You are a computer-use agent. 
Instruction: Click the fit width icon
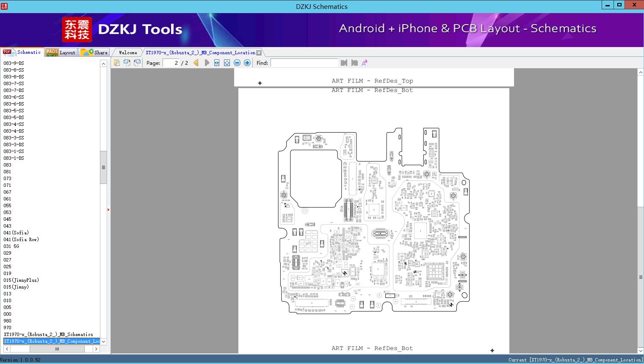coord(217,63)
